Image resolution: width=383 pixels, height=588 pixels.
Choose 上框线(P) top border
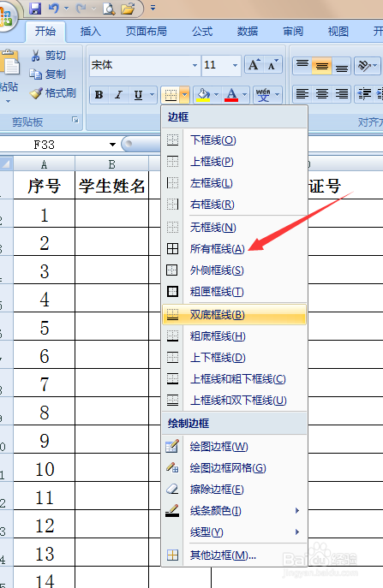coord(234,161)
